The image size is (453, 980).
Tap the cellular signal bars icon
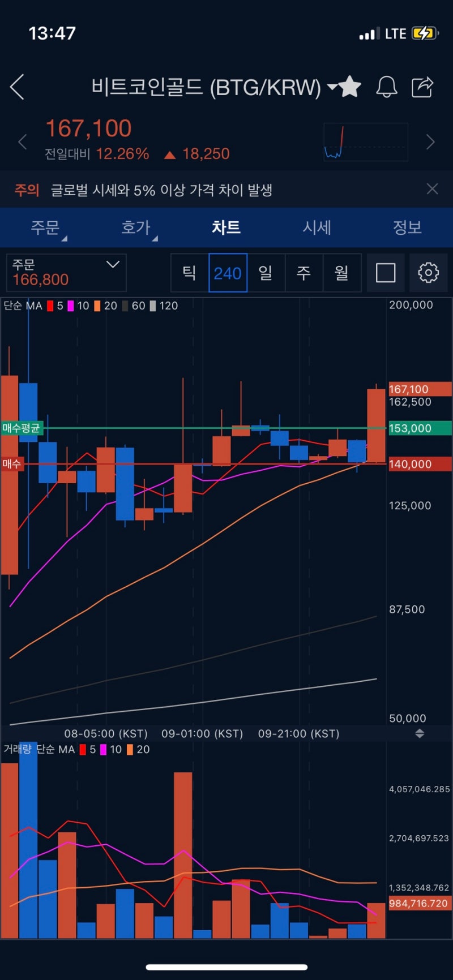[369, 35]
